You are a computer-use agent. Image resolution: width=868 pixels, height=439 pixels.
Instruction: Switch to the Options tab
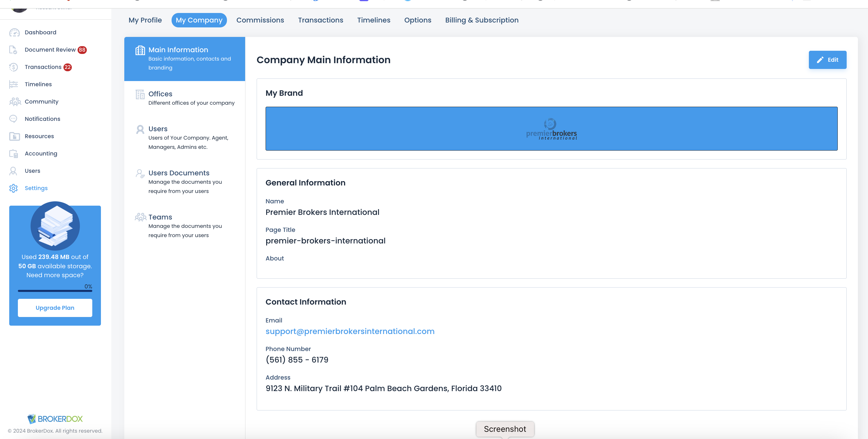point(418,20)
